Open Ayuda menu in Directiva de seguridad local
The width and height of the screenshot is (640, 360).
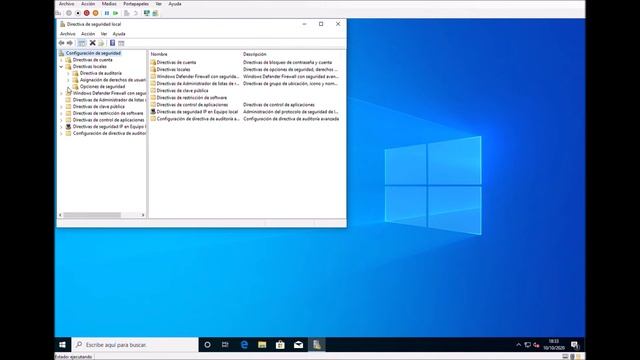point(119,34)
